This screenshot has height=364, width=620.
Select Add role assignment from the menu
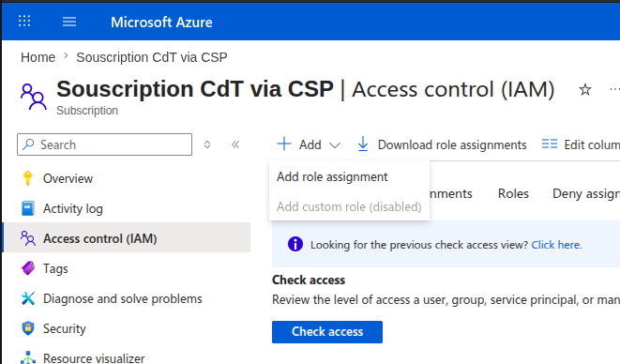pos(332,177)
